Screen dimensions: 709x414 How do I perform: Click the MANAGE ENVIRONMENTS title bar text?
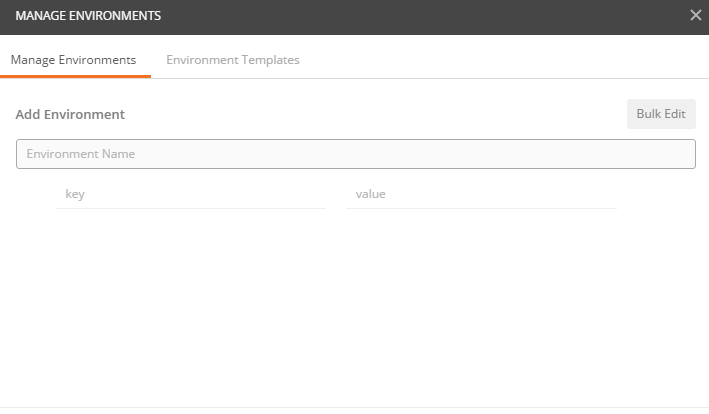pyautogui.click(x=88, y=16)
